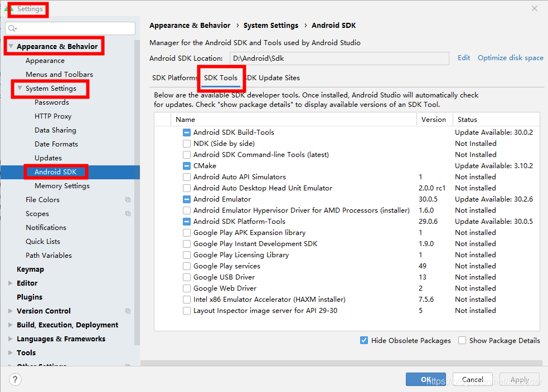Image resolution: width=548 pixels, height=392 pixels.
Task: Select Date Formats settings
Action: 56,144
